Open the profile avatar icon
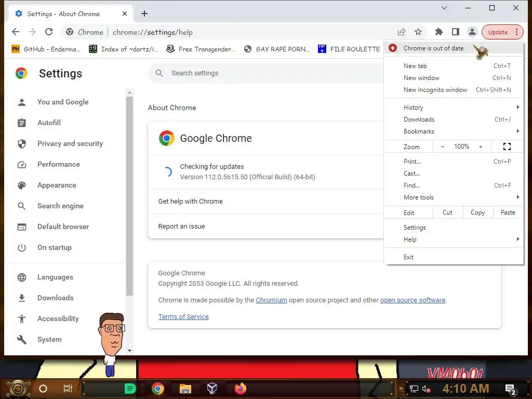 coord(472,32)
